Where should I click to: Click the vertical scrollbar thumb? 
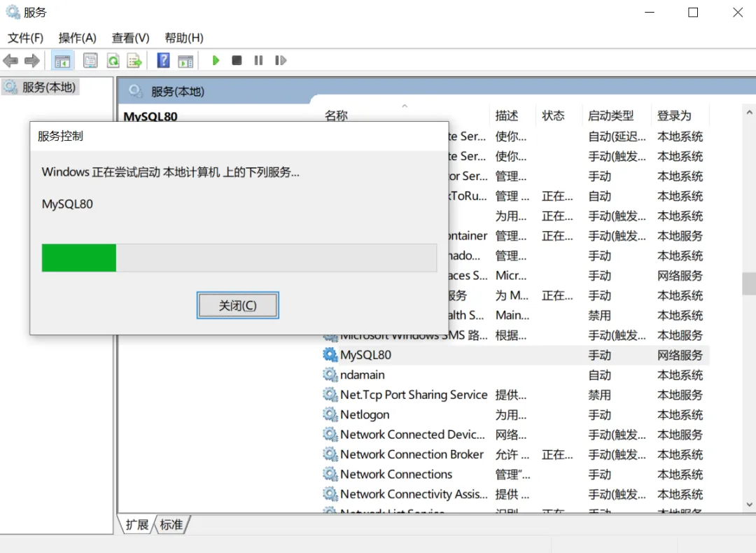[749, 283]
